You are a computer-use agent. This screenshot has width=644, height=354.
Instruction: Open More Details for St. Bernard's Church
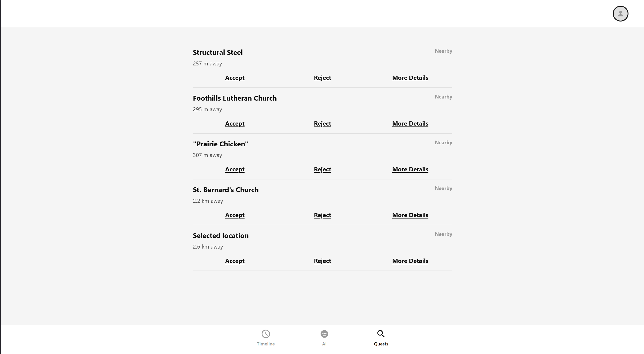tap(410, 215)
